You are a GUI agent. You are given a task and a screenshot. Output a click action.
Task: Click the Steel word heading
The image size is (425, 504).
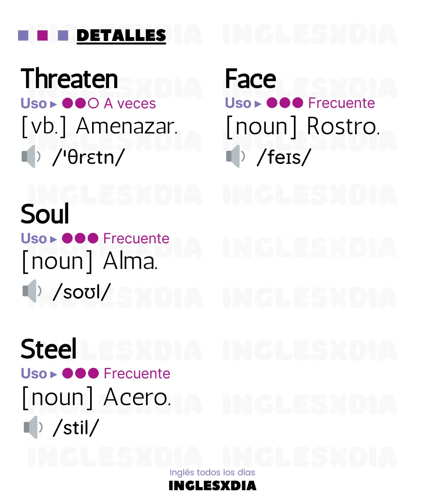49,349
